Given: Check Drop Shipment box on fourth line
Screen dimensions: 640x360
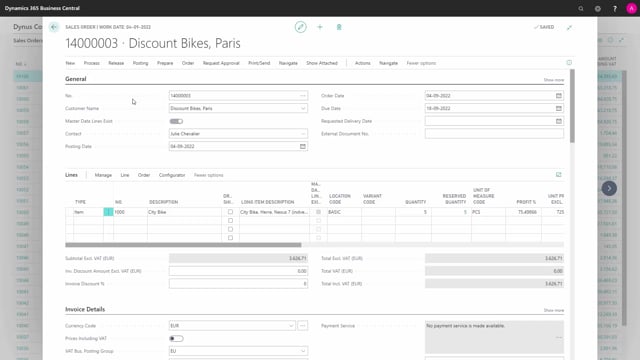Looking at the screenshot, I should tap(230, 238).
